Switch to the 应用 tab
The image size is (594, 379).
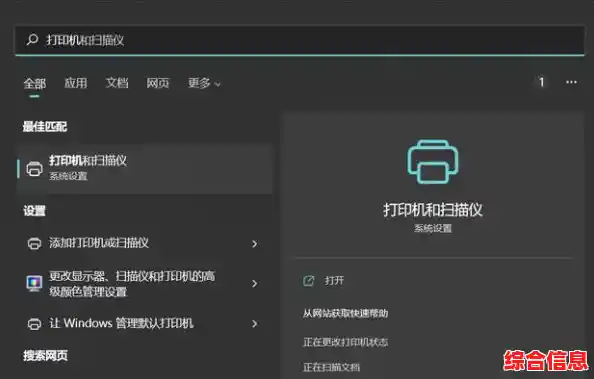(x=76, y=83)
